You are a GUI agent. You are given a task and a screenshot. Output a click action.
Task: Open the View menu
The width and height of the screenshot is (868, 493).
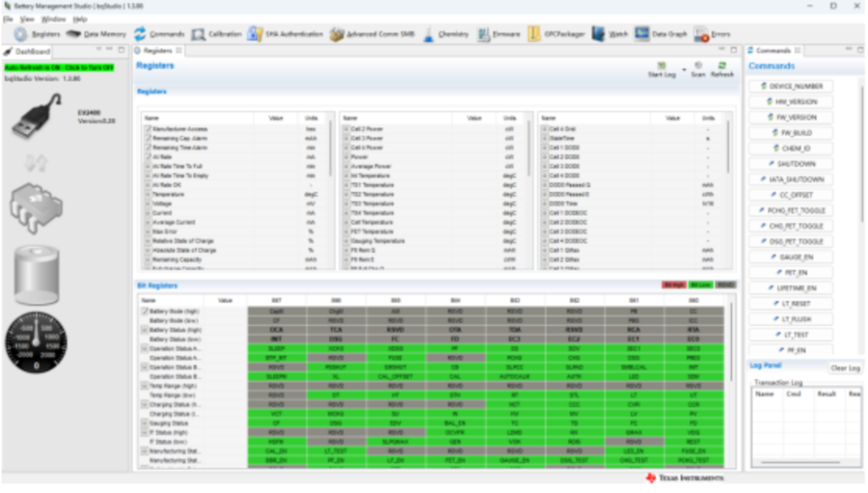pos(27,19)
